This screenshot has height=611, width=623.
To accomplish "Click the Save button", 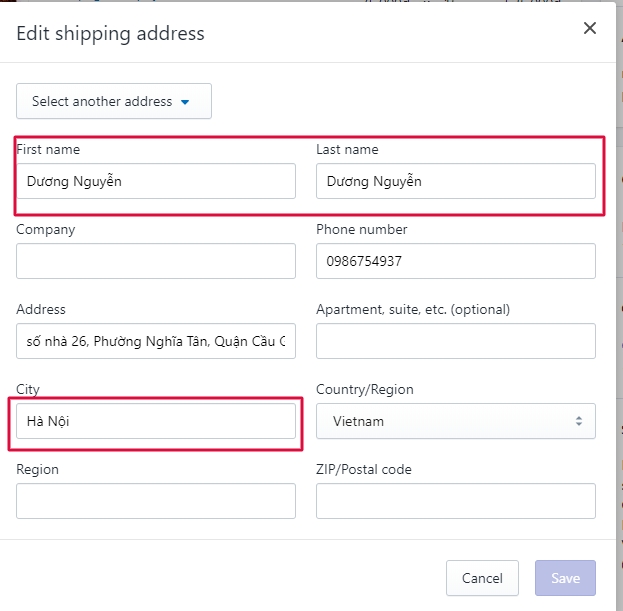I will [565, 578].
